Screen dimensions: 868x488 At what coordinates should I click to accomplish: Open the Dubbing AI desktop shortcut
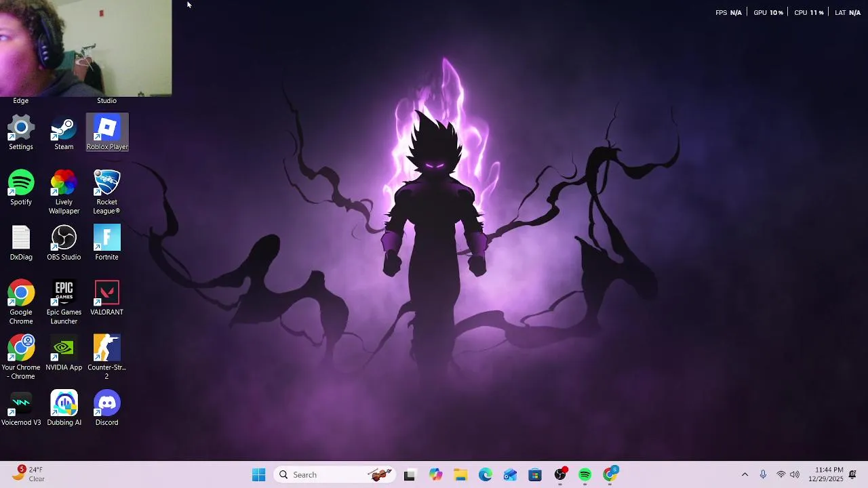[x=64, y=409]
